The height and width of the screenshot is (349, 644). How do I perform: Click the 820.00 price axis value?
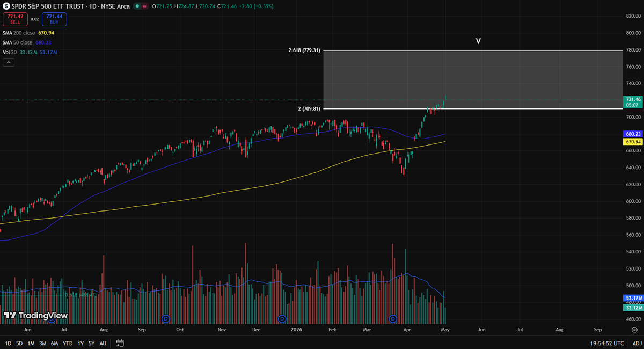click(634, 16)
